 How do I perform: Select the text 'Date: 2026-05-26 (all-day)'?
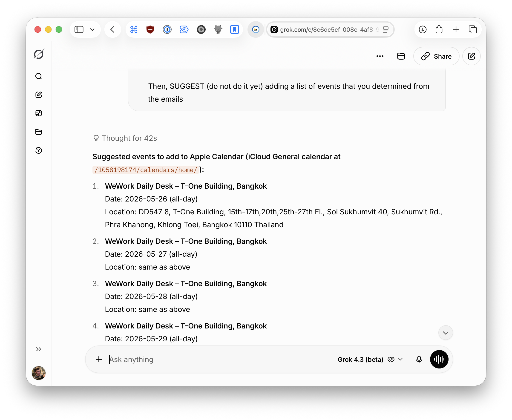(151, 199)
